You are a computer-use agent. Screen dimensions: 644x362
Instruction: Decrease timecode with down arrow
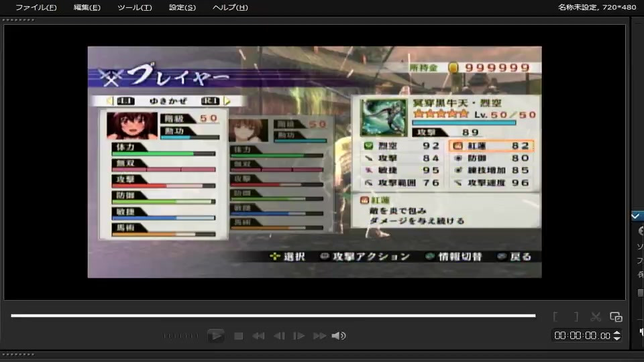pos(616,339)
